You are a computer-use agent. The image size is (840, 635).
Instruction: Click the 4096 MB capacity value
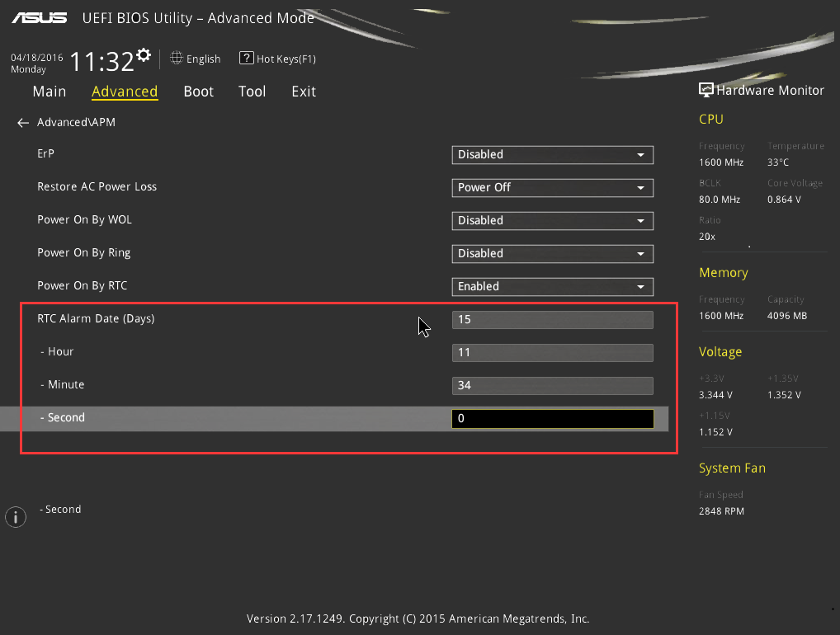[x=787, y=315]
